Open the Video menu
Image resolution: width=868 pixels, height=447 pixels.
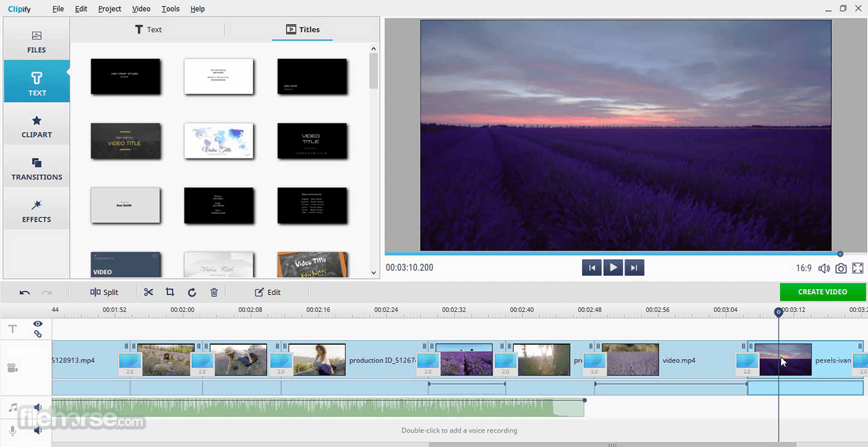click(x=141, y=9)
